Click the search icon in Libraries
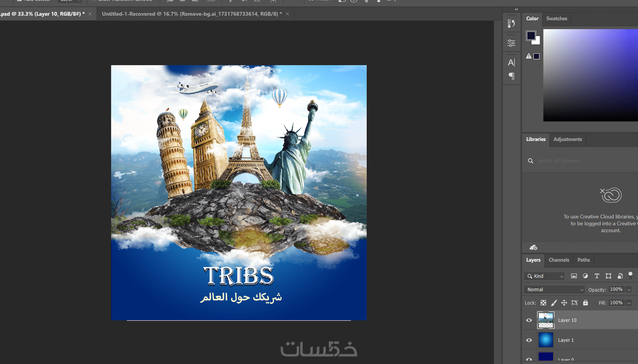This screenshot has width=638, height=364. coord(530,161)
